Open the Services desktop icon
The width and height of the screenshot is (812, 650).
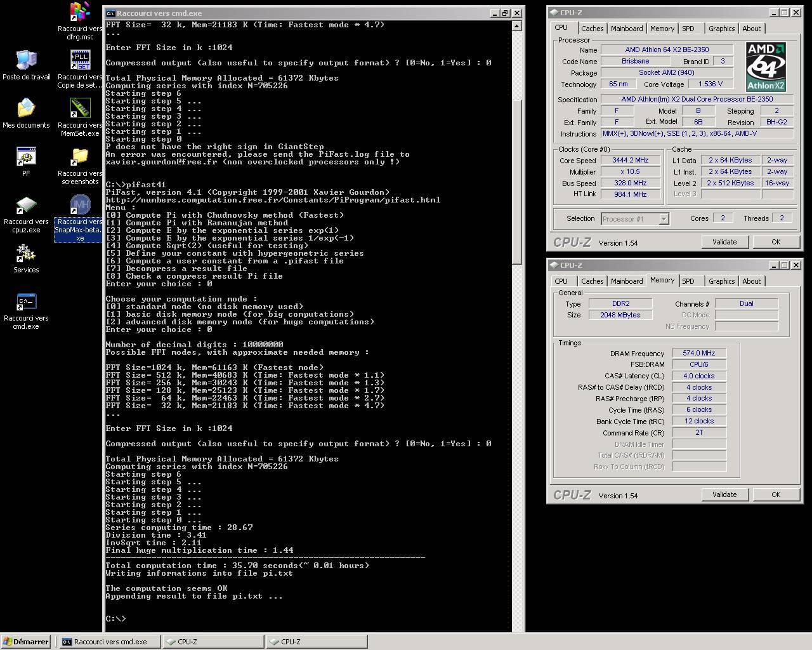pos(26,258)
